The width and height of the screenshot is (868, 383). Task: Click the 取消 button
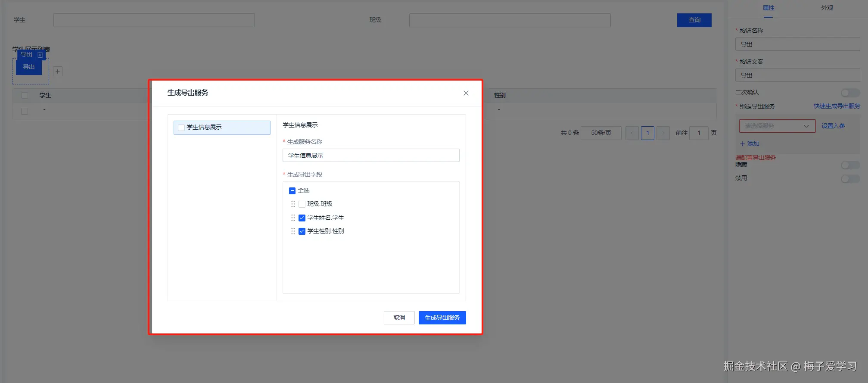[399, 318]
